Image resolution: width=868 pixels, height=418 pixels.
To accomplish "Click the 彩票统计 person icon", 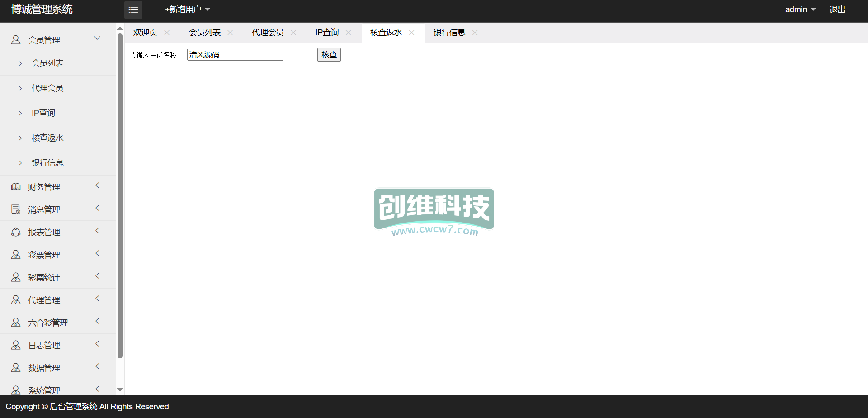I will click(16, 277).
